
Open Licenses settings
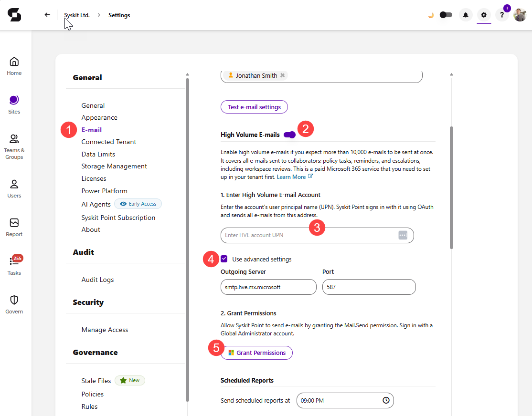click(94, 179)
